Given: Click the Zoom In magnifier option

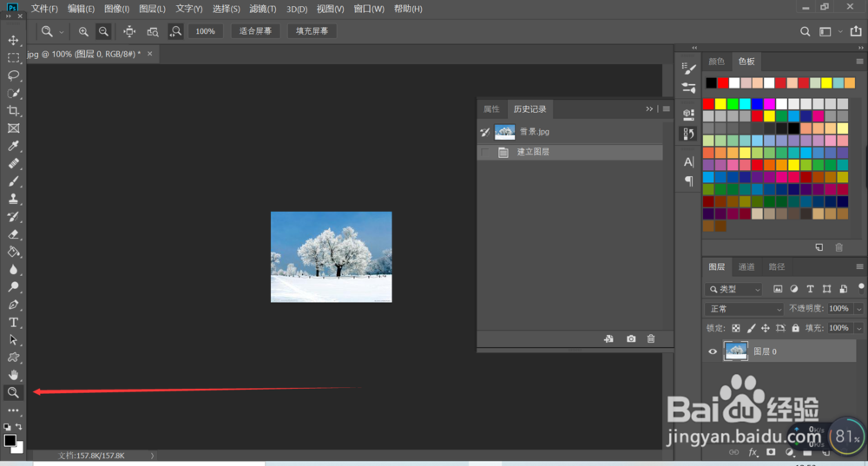Looking at the screenshot, I should (x=83, y=31).
